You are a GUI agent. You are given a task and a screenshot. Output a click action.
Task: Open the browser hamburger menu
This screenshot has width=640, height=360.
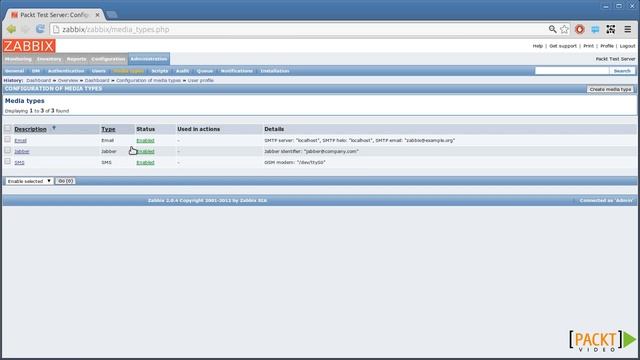coord(628,29)
